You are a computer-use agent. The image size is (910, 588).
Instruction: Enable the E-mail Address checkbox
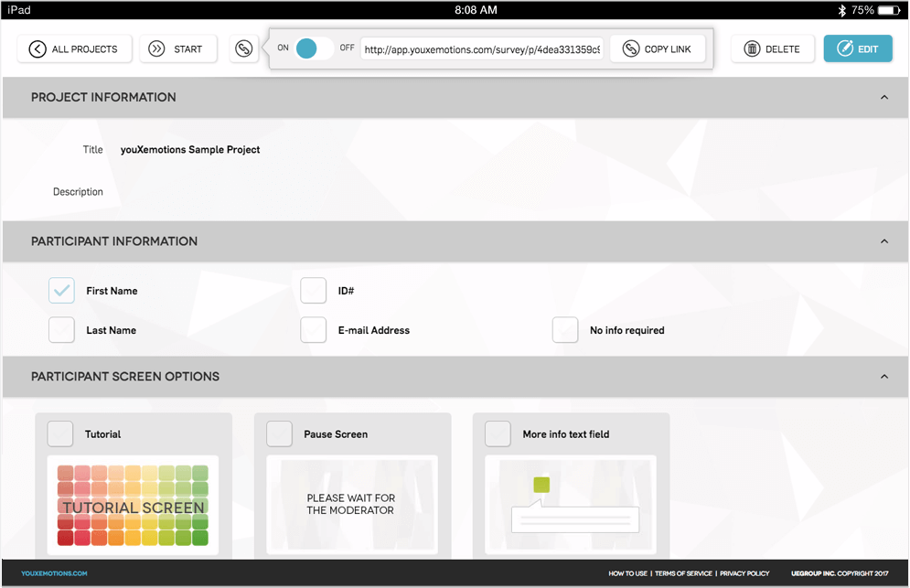click(x=314, y=330)
